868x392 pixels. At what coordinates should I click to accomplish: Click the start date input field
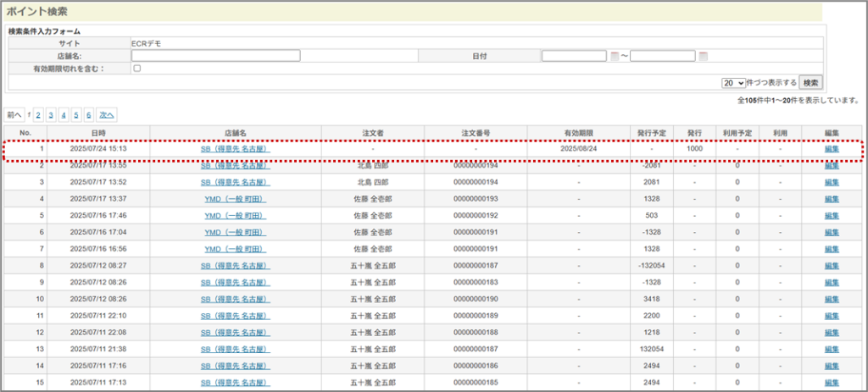tap(574, 56)
